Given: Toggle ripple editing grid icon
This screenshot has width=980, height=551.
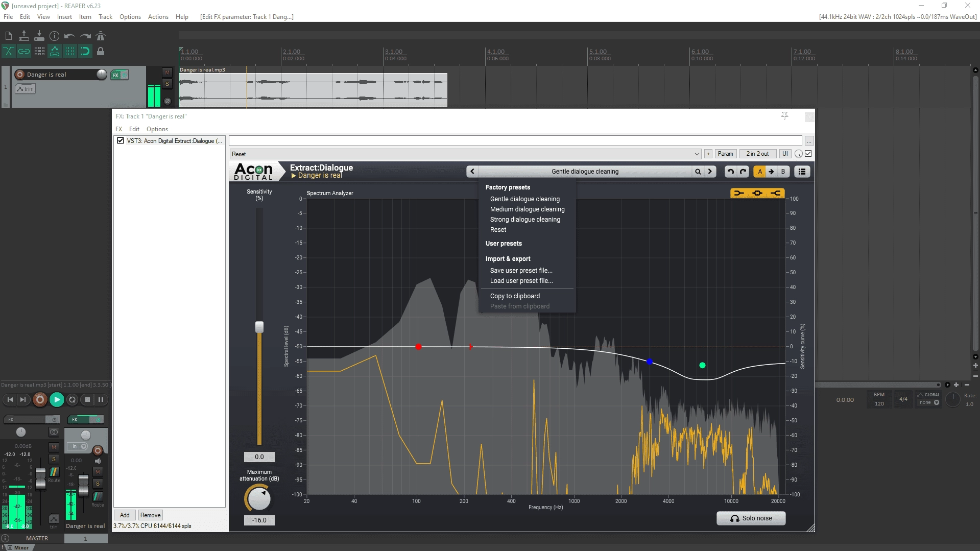Looking at the screenshot, I should click(x=39, y=51).
